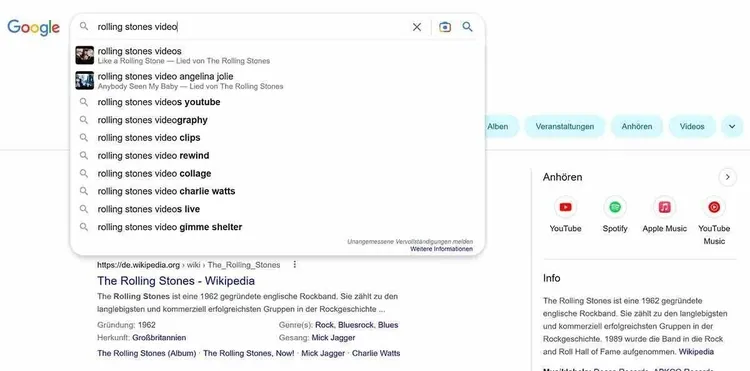Open three-dot menu next to Wikipedia URL

coord(295,264)
